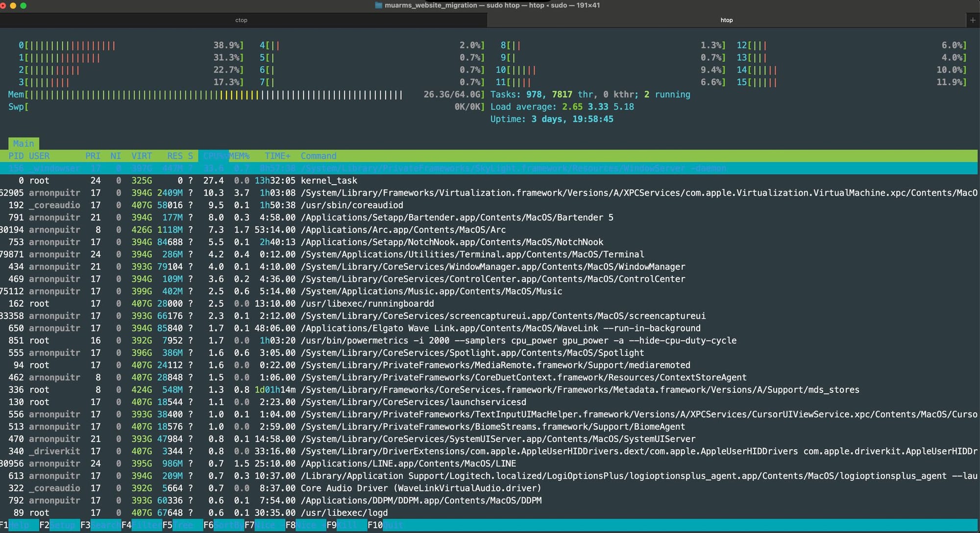This screenshot has height=533, width=980.
Task: Select the ControlCenter process row
Action: click(489, 279)
